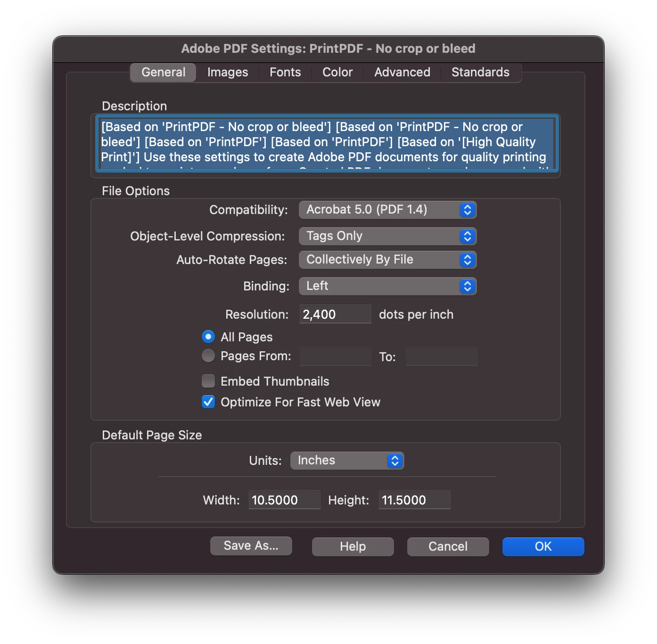The width and height of the screenshot is (657, 644).
Task: Expand the Auto-Rotate Pages dropdown
Action: pyautogui.click(x=387, y=260)
